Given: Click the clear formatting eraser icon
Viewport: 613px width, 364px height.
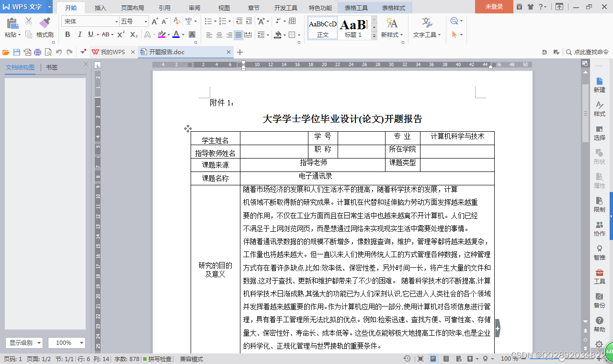Looking at the screenshot, I should pyautogui.click(x=177, y=22).
